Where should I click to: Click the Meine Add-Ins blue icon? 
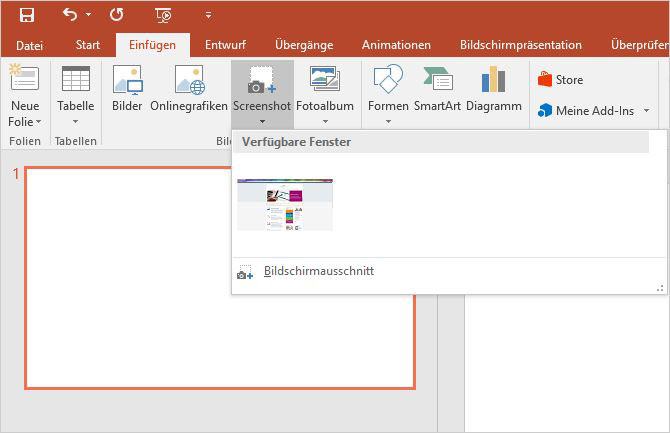point(545,111)
